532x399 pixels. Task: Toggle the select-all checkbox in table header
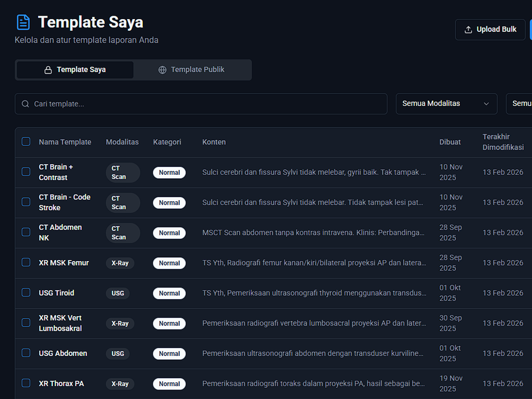point(26,142)
